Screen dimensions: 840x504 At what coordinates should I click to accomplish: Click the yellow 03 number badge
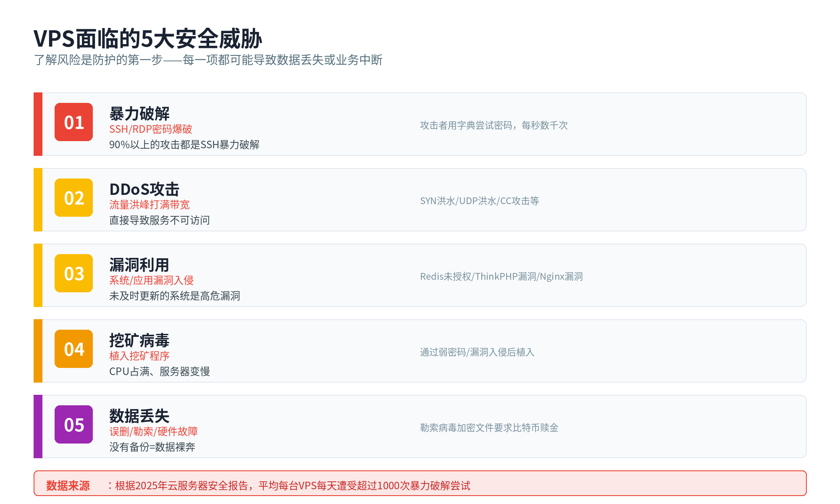(x=73, y=273)
